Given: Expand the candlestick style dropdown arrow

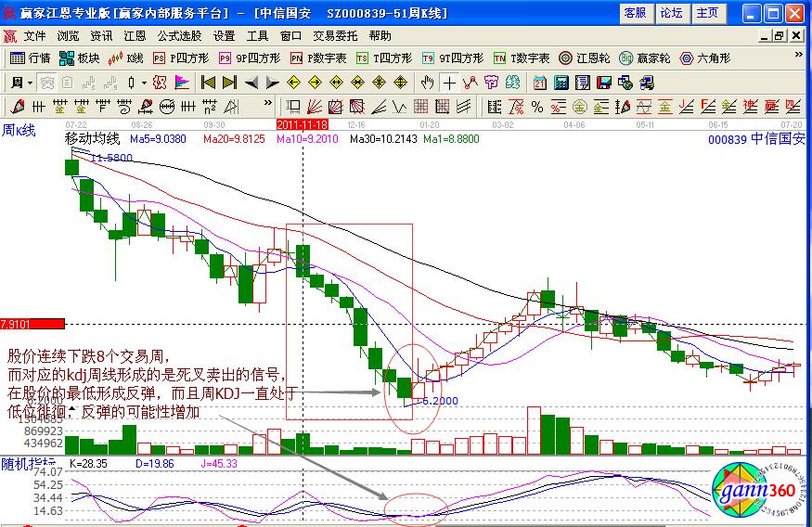Looking at the screenshot, I should click(x=144, y=82).
